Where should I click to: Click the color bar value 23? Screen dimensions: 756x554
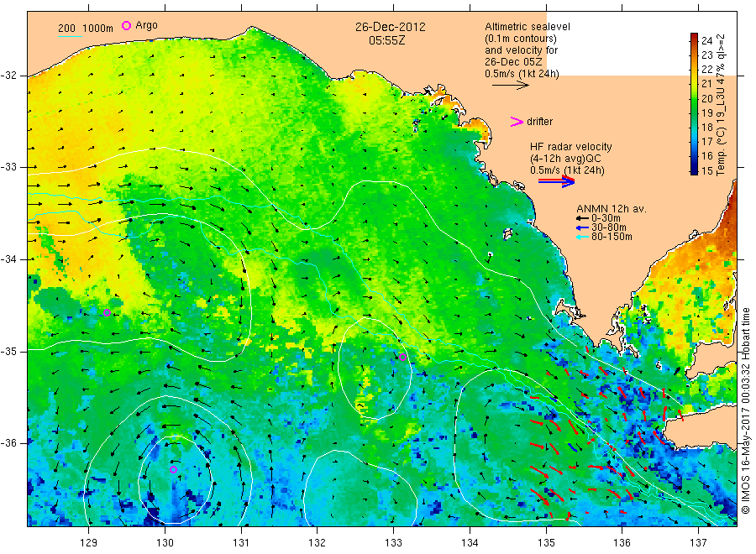tap(706, 55)
